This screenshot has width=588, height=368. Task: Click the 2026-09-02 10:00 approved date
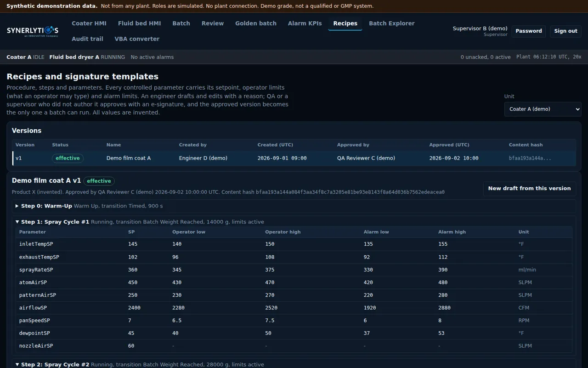(454, 158)
